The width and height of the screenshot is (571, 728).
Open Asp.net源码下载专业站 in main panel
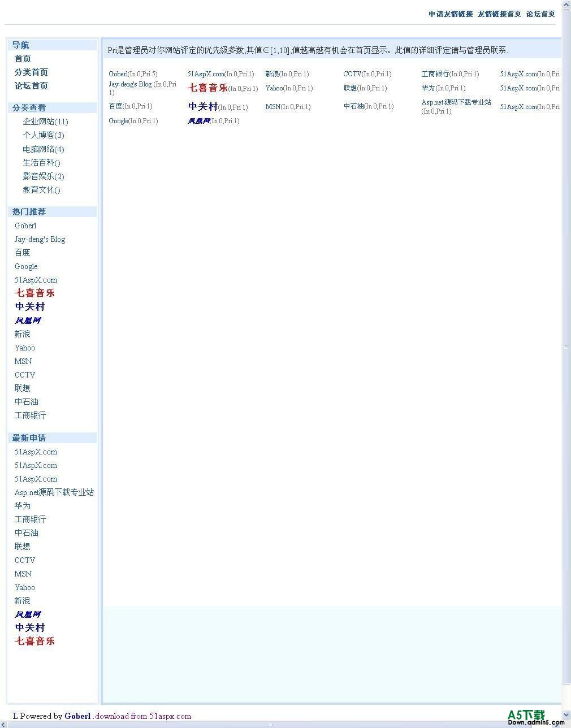click(x=456, y=102)
